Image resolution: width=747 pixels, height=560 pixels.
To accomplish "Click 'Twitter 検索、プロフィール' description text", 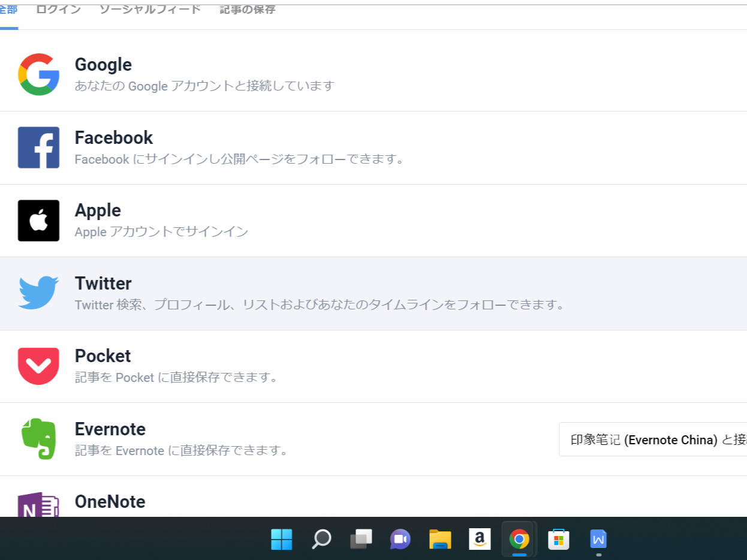I will click(321, 305).
